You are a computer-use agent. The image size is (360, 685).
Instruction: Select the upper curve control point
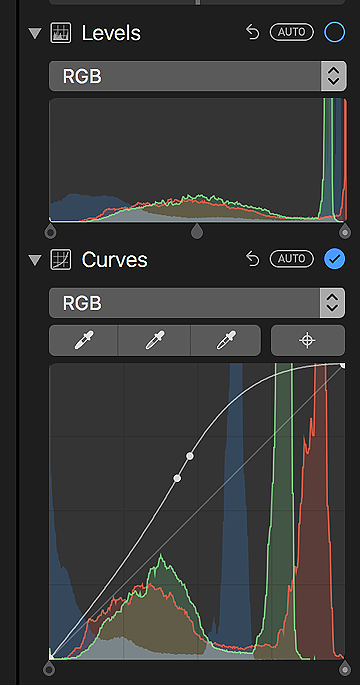(x=190, y=456)
